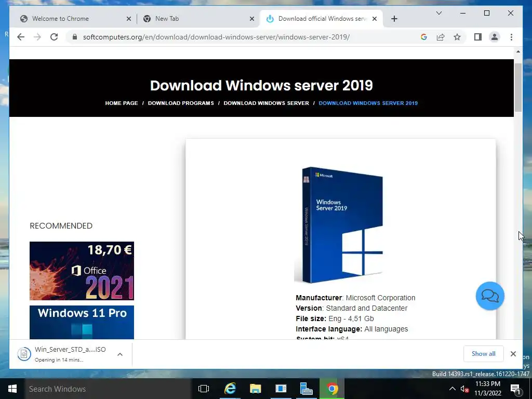
Task: Open the Action Center notifications icon
Action: click(x=516, y=389)
